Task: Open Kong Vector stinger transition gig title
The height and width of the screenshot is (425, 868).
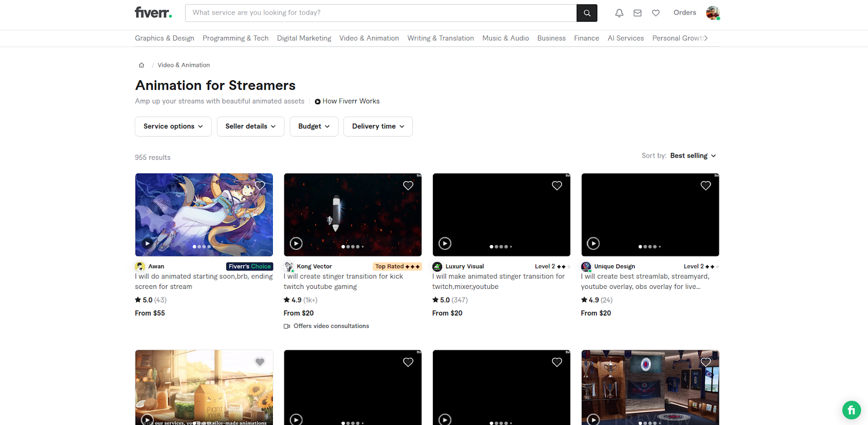Action: click(x=343, y=281)
